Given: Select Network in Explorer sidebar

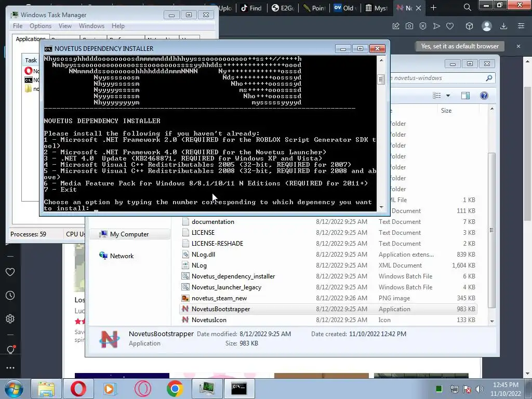Looking at the screenshot, I should [116, 256].
